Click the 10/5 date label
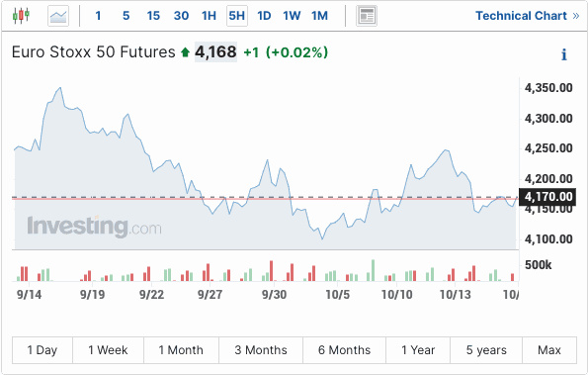This screenshot has height=375, width=588. click(338, 294)
